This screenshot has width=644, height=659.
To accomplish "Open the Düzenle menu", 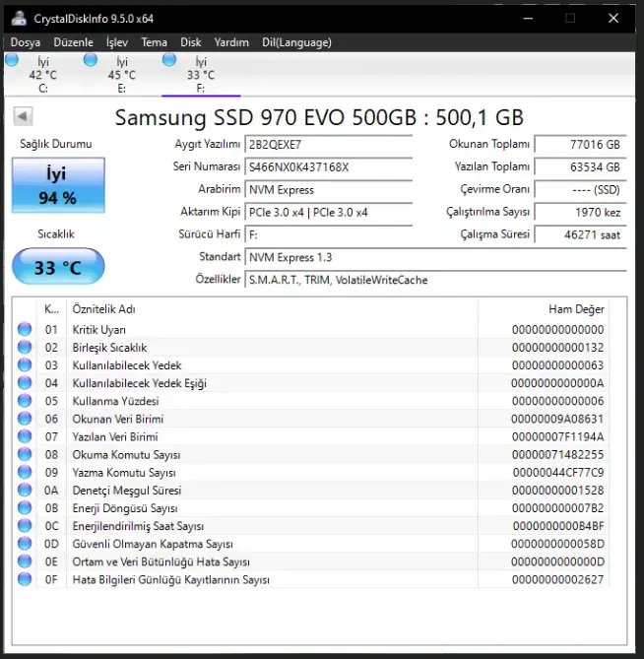I will pos(73,42).
